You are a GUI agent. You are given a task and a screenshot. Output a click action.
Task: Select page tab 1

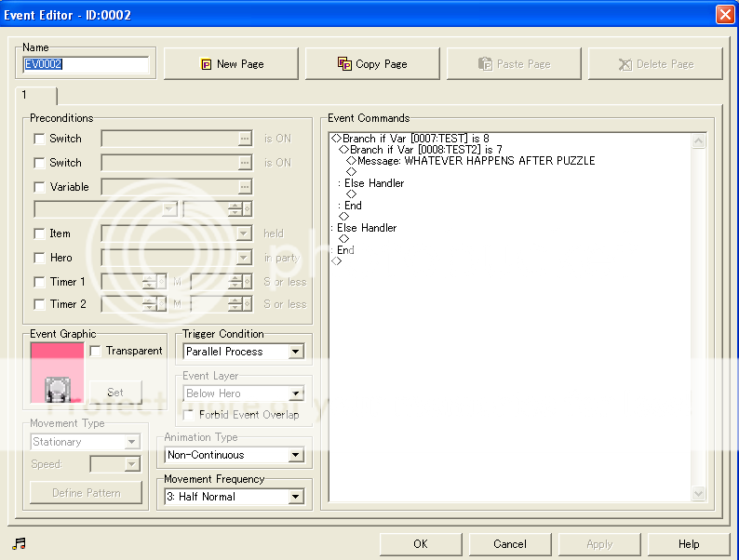tap(37, 95)
